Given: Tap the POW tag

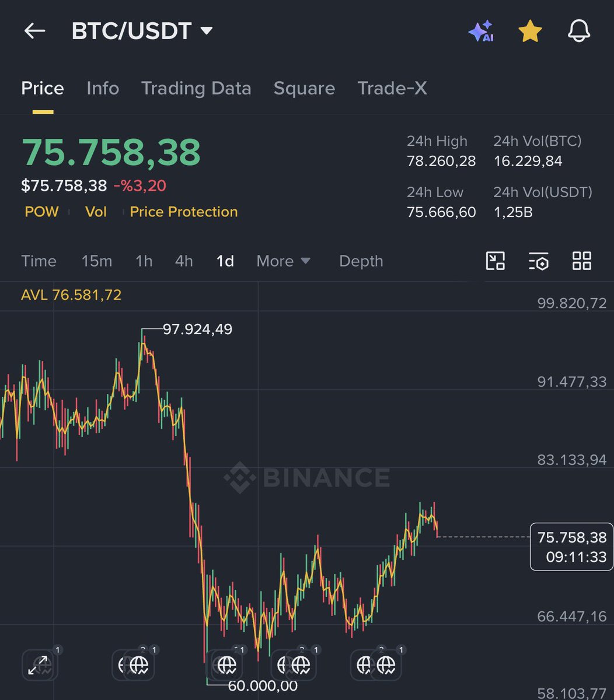Looking at the screenshot, I should point(41,212).
